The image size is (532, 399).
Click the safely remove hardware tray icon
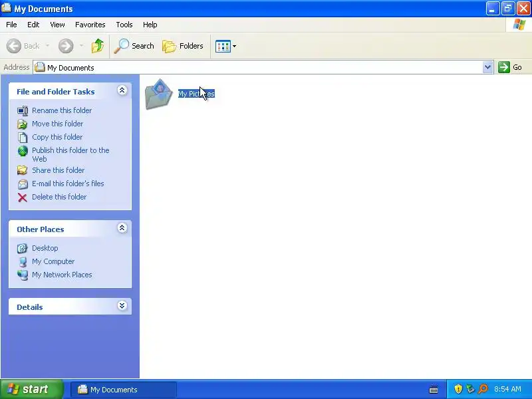click(x=471, y=389)
